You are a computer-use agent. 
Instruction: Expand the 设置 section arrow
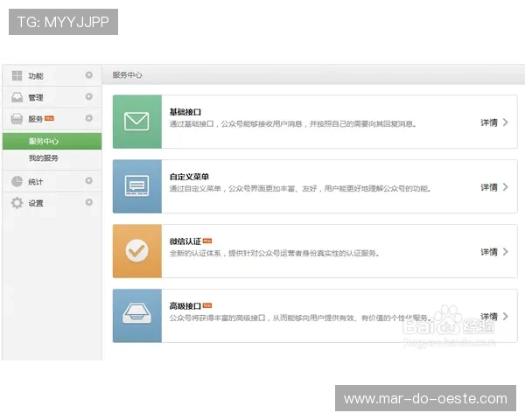[x=88, y=202]
